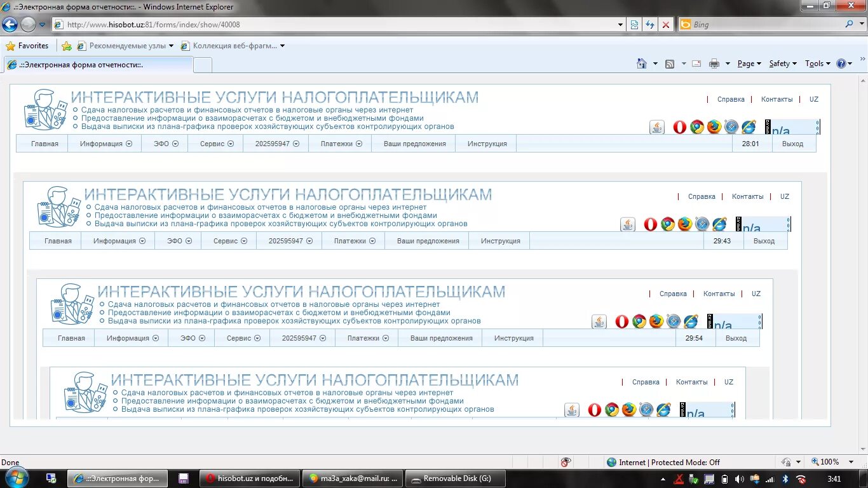Print page using printer icon

(714, 64)
